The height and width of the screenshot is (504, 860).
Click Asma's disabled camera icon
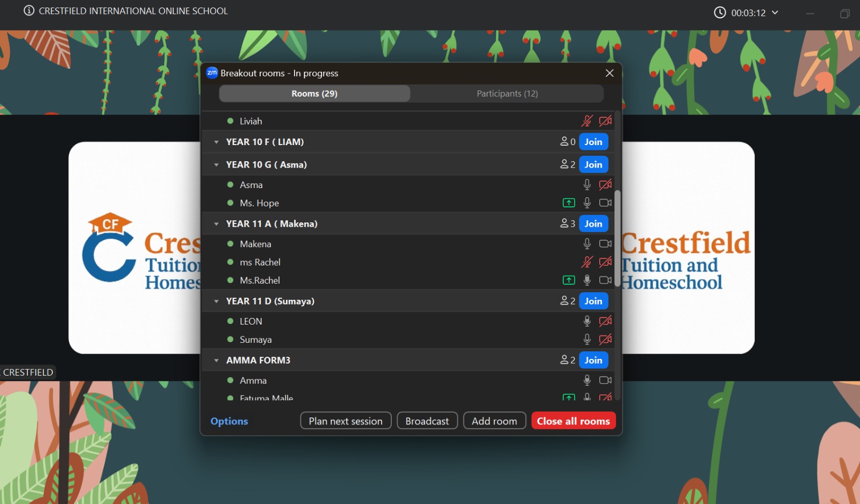606,184
